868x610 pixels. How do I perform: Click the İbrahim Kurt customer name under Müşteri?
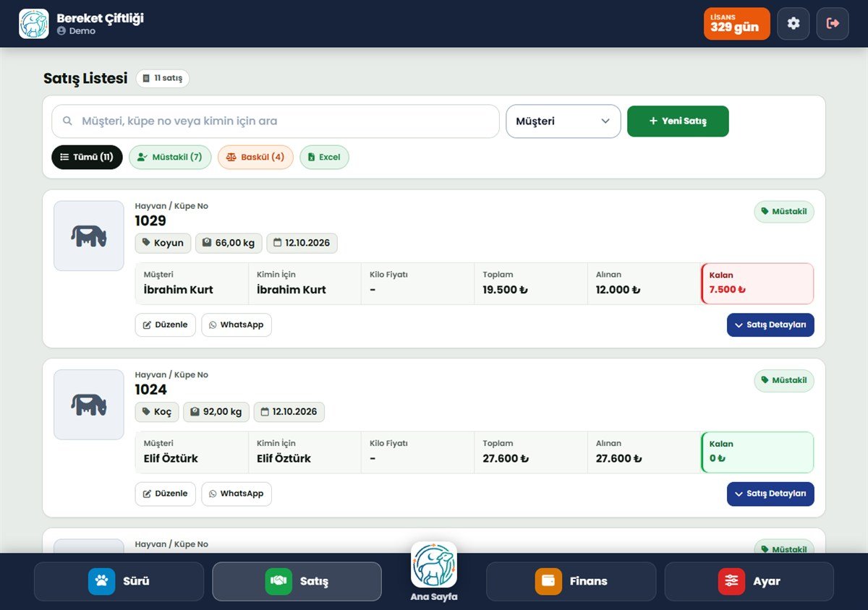pyautogui.click(x=179, y=290)
